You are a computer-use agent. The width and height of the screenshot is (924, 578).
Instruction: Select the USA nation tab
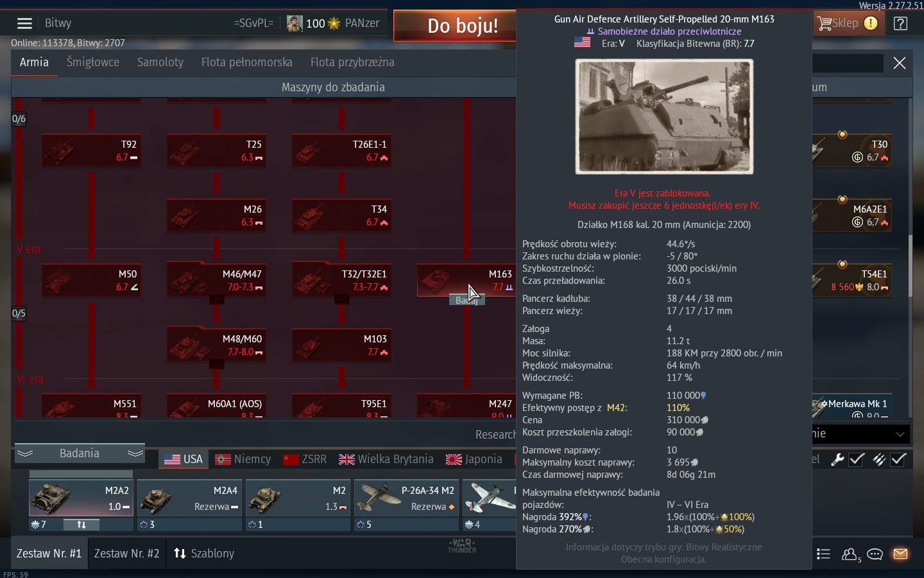point(184,459)
